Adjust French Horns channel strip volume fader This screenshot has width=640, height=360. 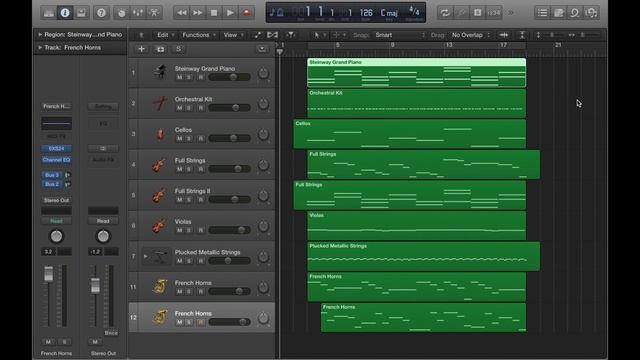(49, 274)
